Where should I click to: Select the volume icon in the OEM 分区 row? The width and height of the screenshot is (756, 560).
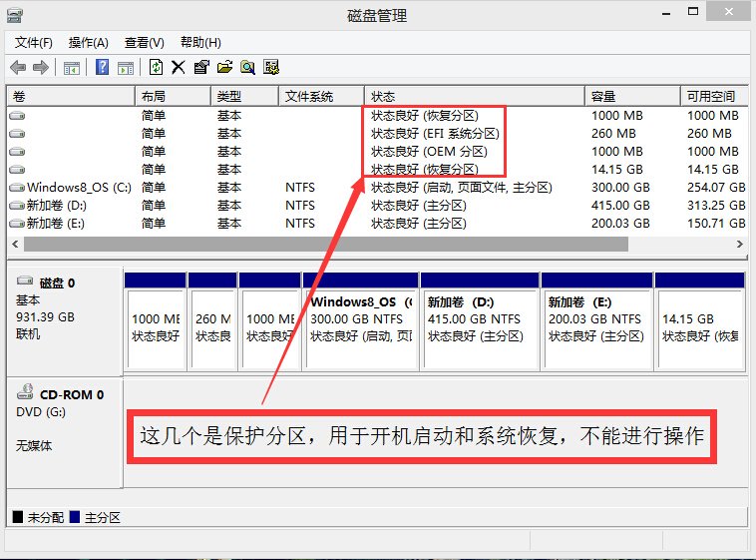pyautogui.click(x=17, y=152)
